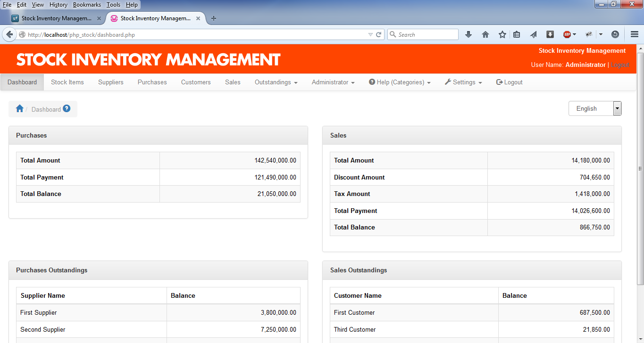Image resolution: width=644 pixels, height=343 pixels.
Task: Click the browser home icon in toolbar
Action: click(x=485, y=34)
